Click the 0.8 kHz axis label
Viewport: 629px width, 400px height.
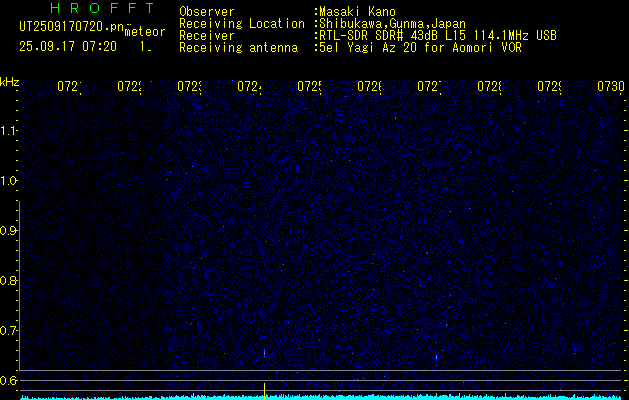8,280
